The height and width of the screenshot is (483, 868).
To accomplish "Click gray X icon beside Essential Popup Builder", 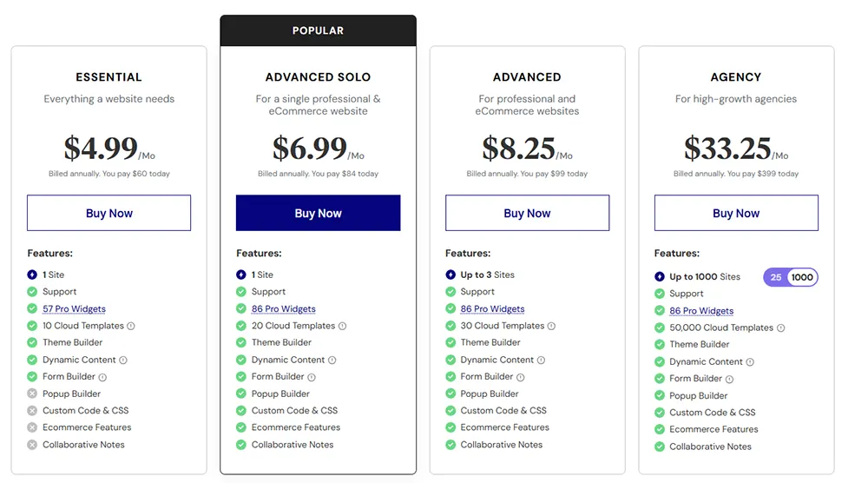I will click(32, 394).
